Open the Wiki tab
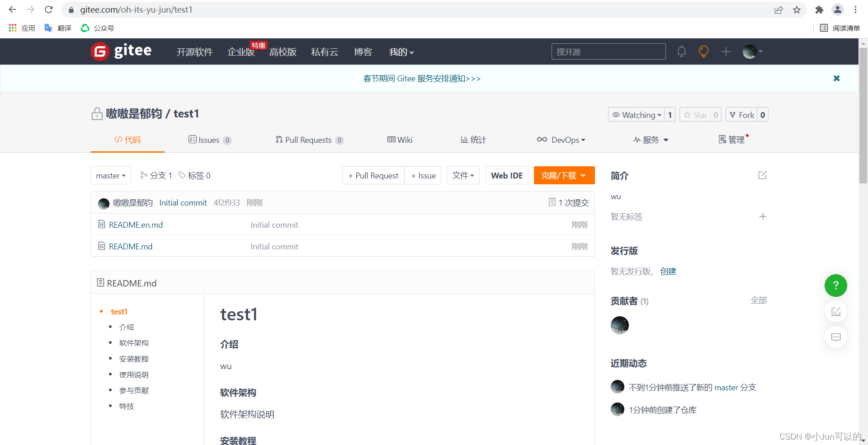 [400, 140]
